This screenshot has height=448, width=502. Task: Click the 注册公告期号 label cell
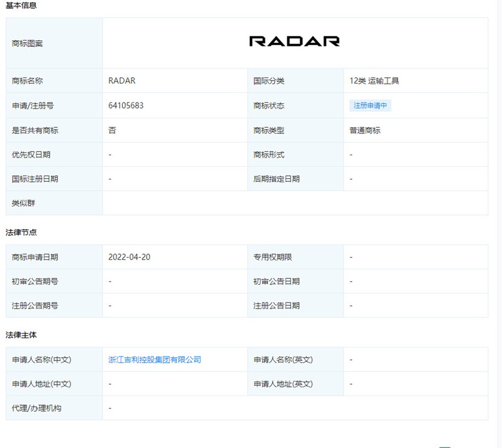(54, 306)
